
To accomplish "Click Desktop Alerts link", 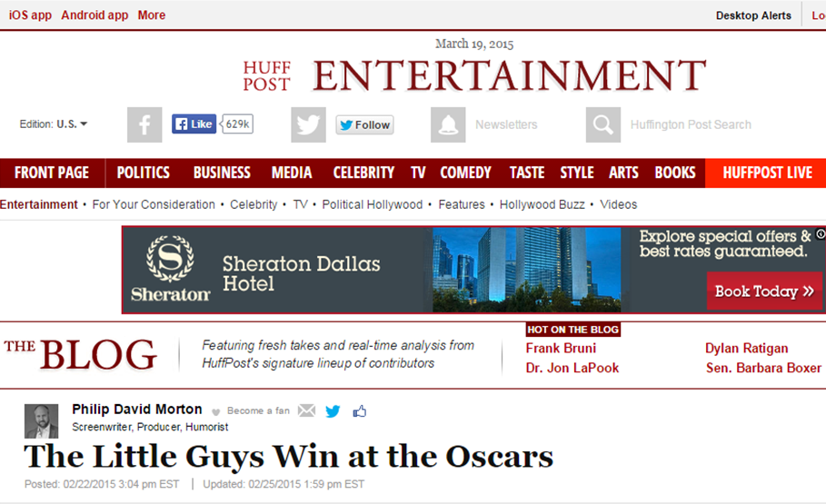I will (753, 15).
